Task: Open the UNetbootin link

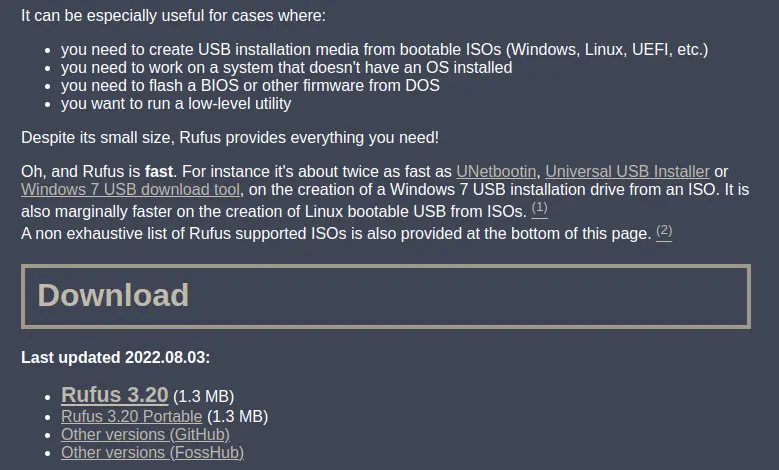Action: [496, 171]
